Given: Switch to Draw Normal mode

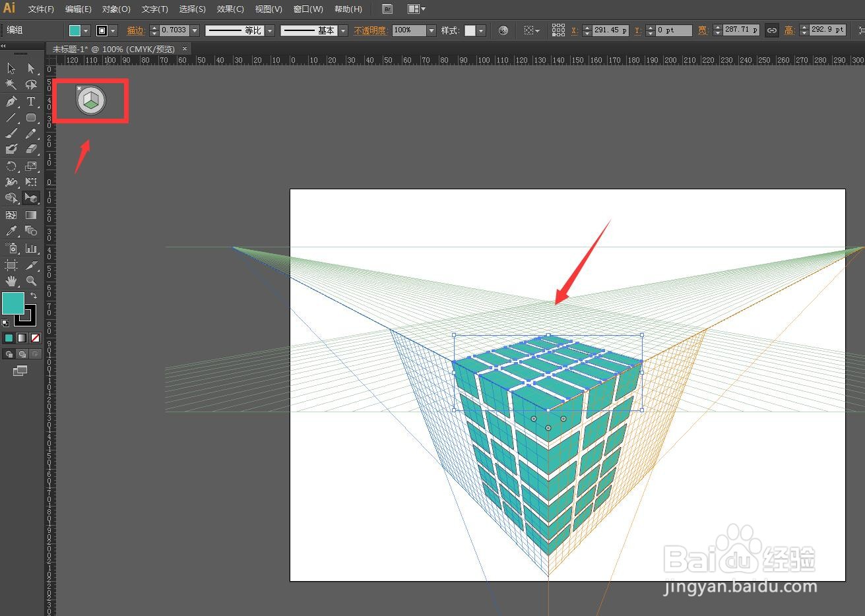Looking at the screenshot, I should (9, 354).
